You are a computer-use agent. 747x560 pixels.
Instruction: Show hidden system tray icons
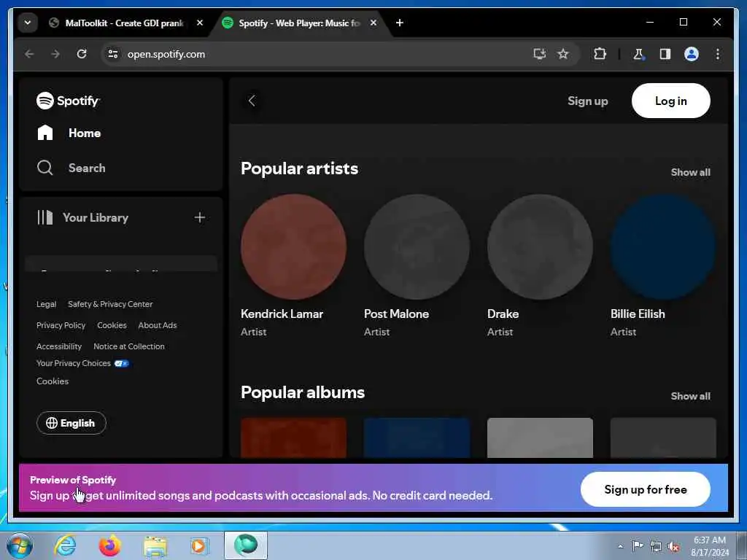point(620,547)
